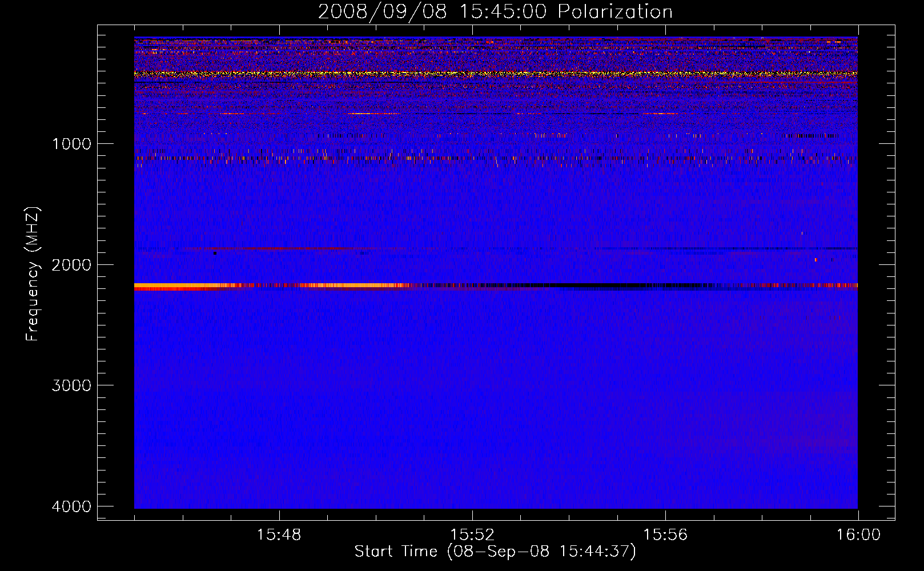This screenshot has height=571, width=924.
Task: Click the '2000' frequency tick label
Action: click(x=71, y=264)
